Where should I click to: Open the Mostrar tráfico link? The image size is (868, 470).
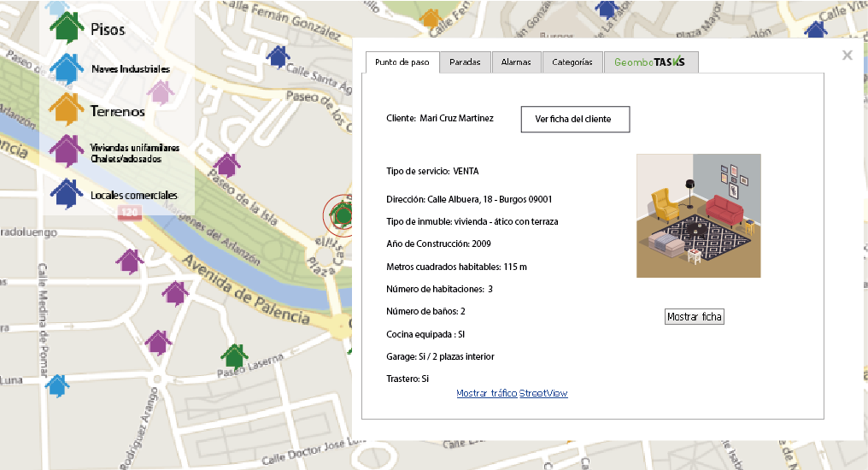point(486,393)
